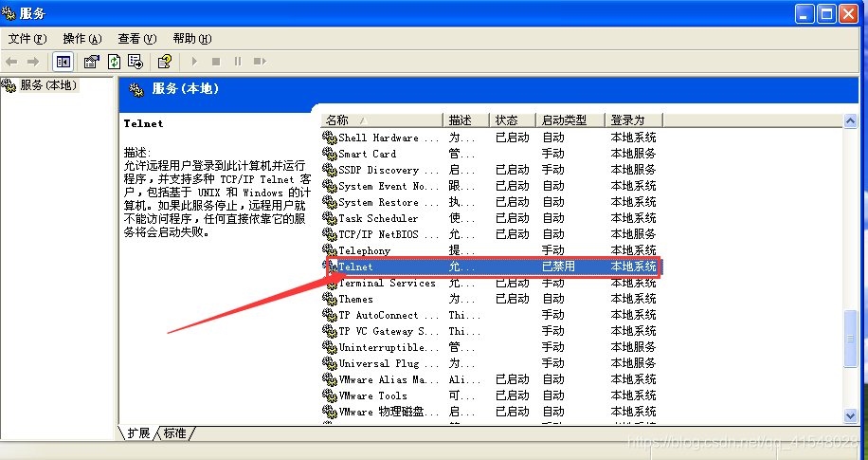This screenshot has width=868, height=460.
Task: Select the Shell Hardware service name
Action: coord(389,138)
